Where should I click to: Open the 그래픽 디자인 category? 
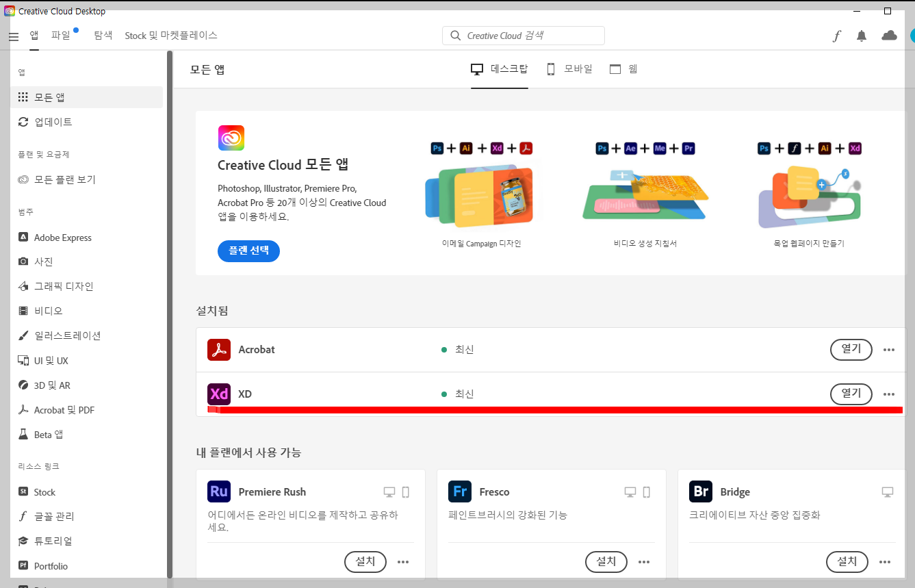coord(64,285)
